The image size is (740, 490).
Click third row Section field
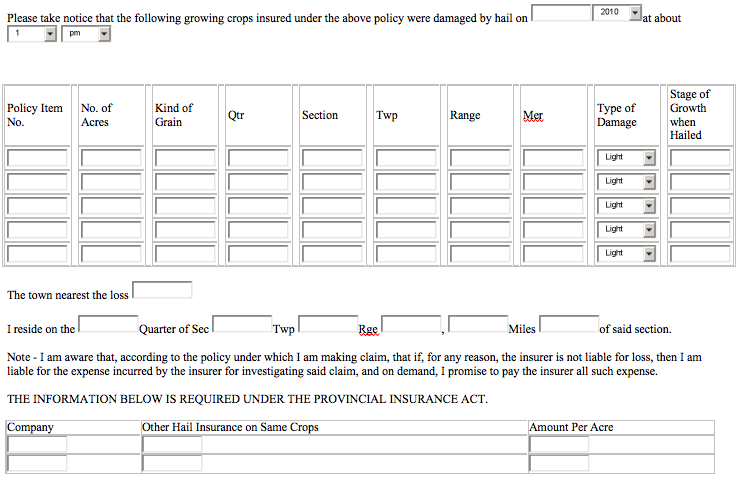click(x=332, y=206)
